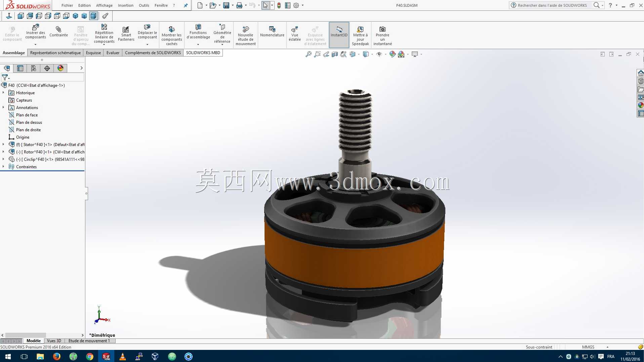Open the Save button dropdown arrow
The width and height of the screenshot is (644, 362).
tap(233, 5)
